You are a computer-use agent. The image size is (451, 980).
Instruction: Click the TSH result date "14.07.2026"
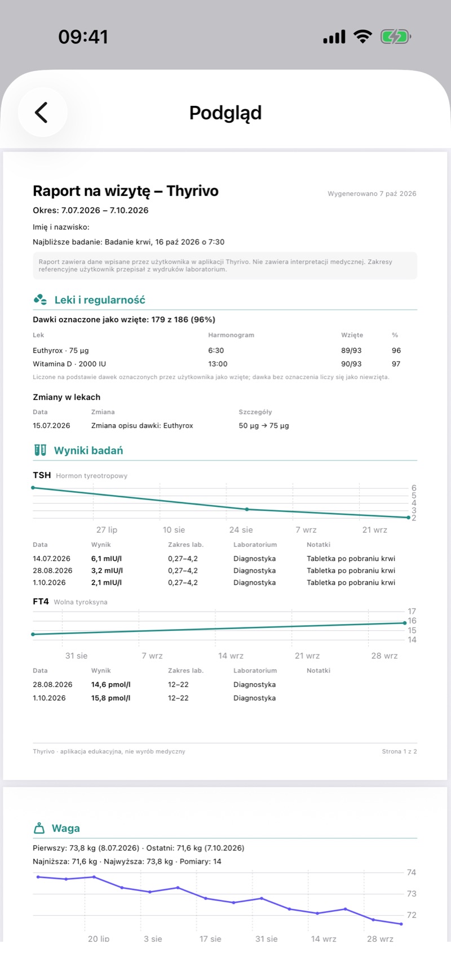pos(51,559)
